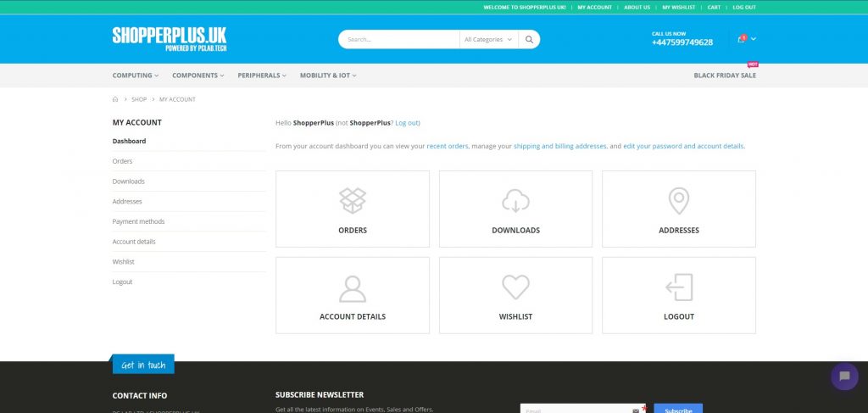Screen dimensions: 868x413
Task: Open the shopping cart icon
Action: point(741,39)
